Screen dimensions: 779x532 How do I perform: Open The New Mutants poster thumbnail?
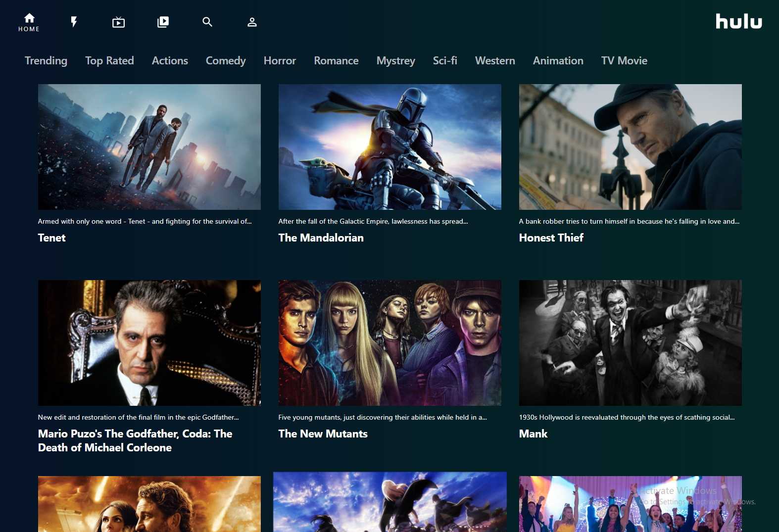pos(390,343)
